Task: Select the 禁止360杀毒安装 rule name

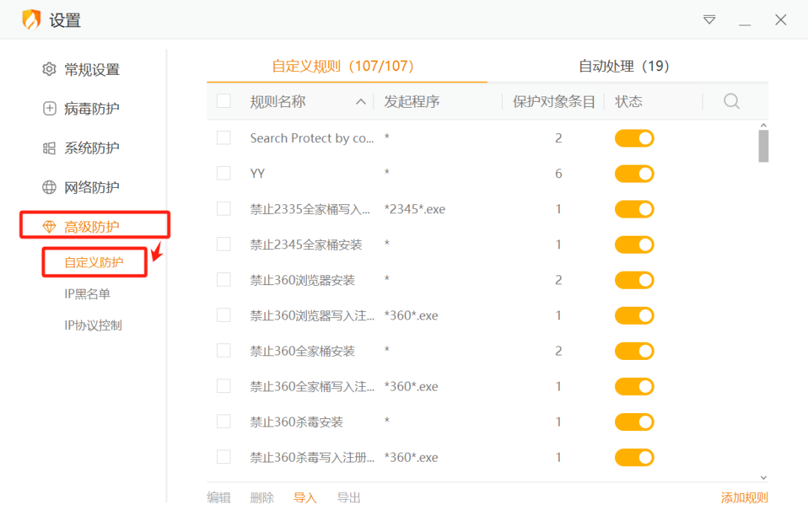Action: click(296, 422)
